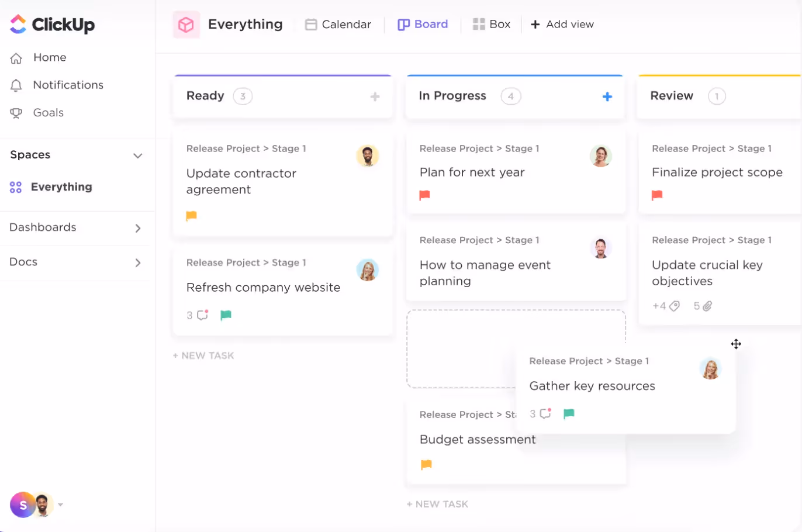Click green flag on Refresh company website
The width and height of the screenshot is (802, 532).
226,315
